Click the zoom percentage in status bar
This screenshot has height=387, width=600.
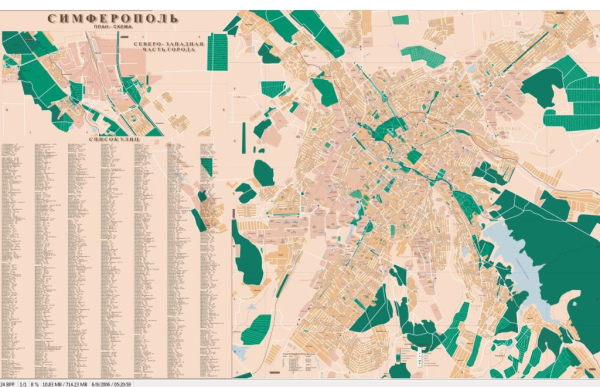35,384
